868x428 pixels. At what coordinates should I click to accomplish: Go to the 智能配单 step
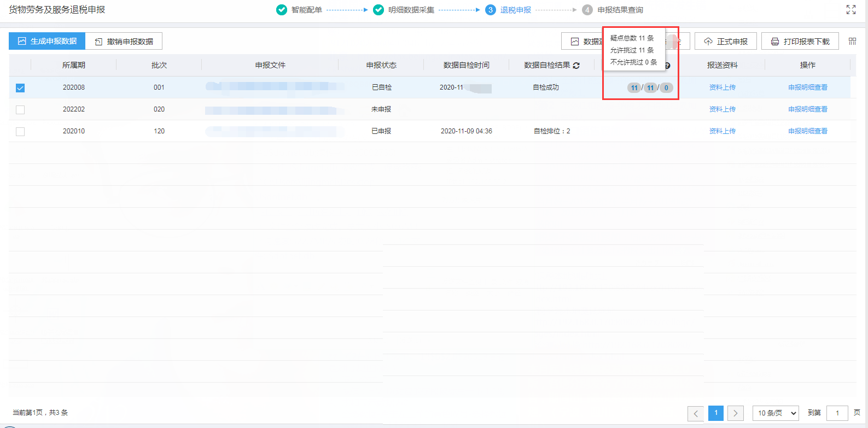pos(307,10)
